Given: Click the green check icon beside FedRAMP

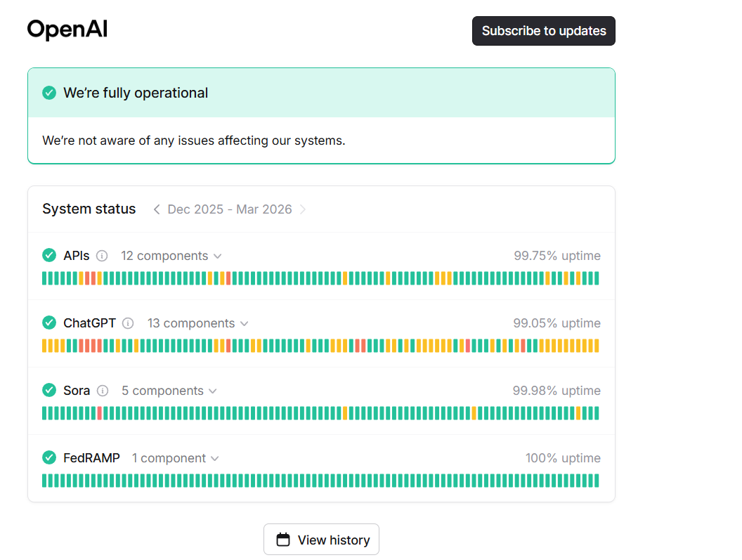Looking at the screenshot, I should (x=49, y=458).
